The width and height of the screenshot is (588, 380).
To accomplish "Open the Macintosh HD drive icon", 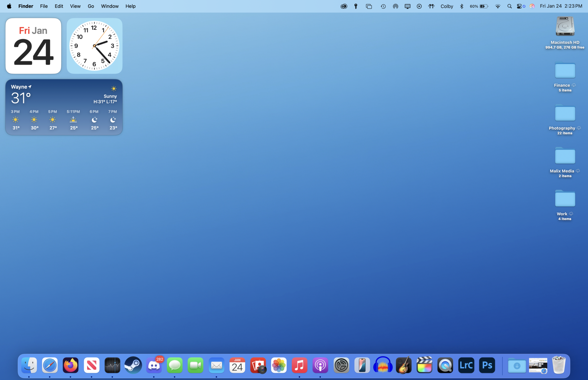I will pos(565,26).
